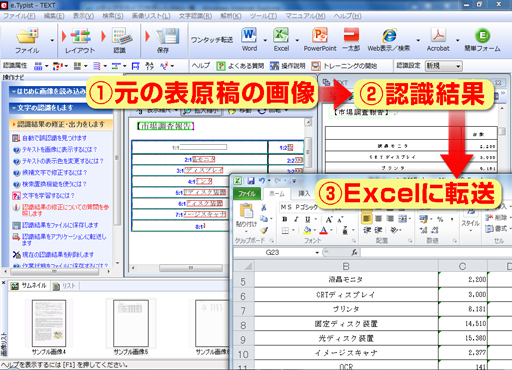
Task: Open Excel text orientation icon
Action: (394, 230)
